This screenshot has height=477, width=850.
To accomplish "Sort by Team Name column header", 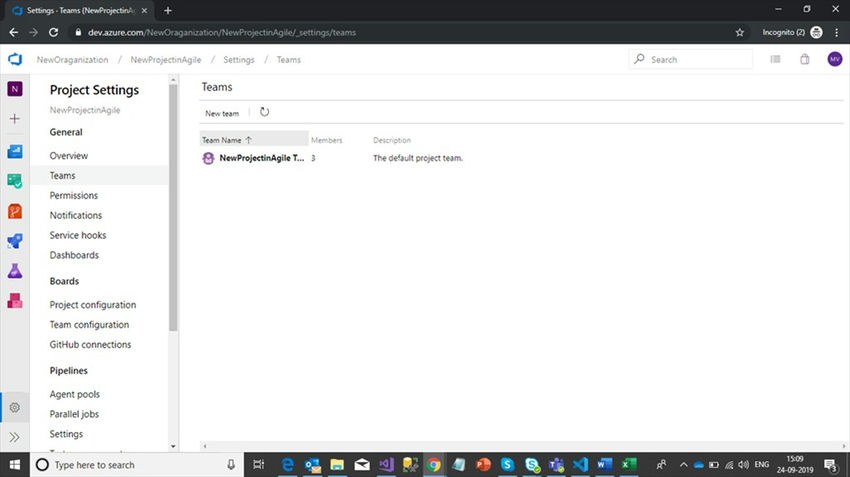I will [x=254, y=140].
